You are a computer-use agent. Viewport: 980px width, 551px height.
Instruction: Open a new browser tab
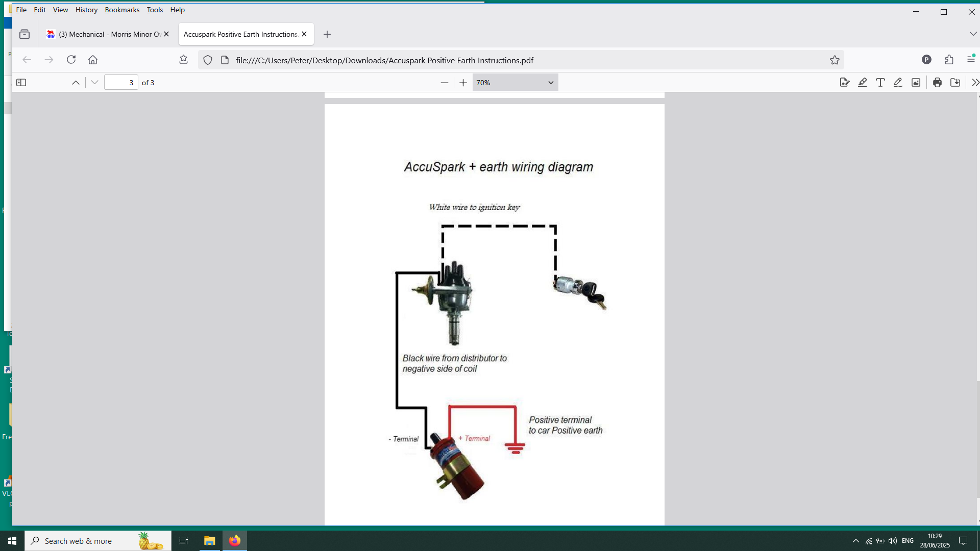click(x=327, y=34)
